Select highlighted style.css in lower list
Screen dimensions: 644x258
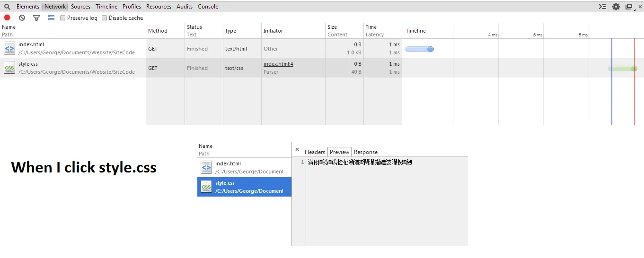click(244, 187)
